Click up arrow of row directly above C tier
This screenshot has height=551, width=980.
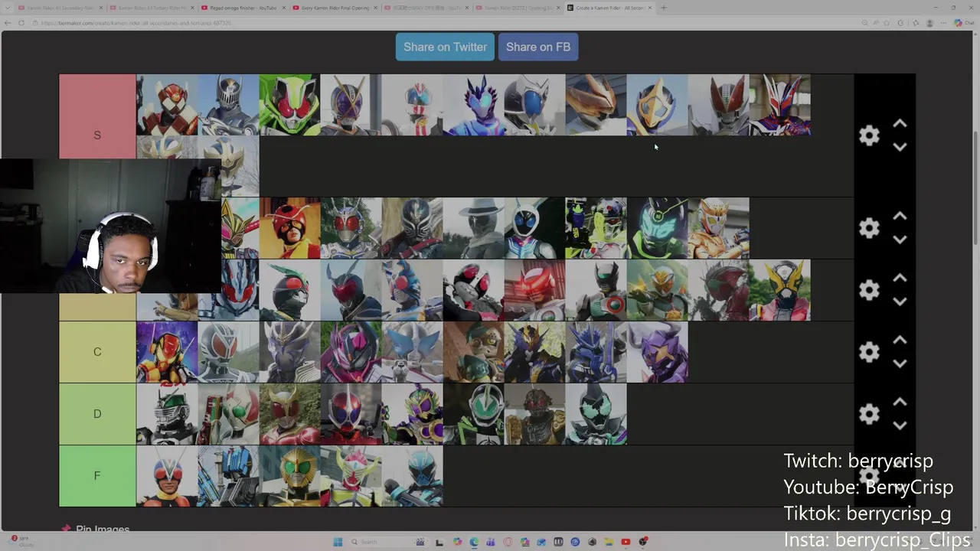tap(900, 279)
